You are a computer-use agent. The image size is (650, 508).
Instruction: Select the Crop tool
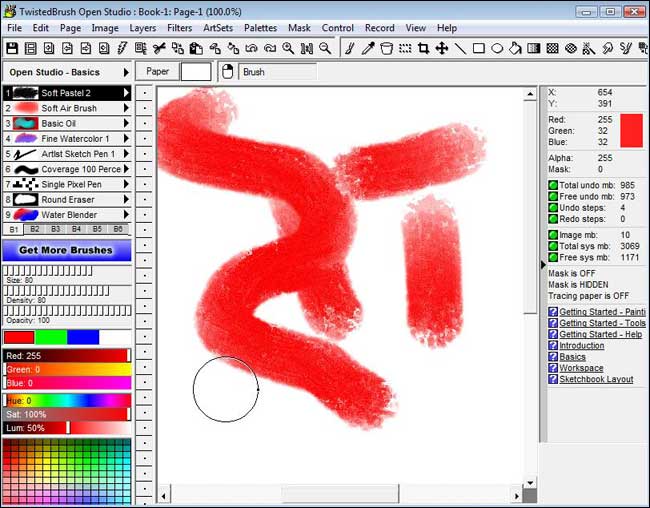click(x=423, y=49)
